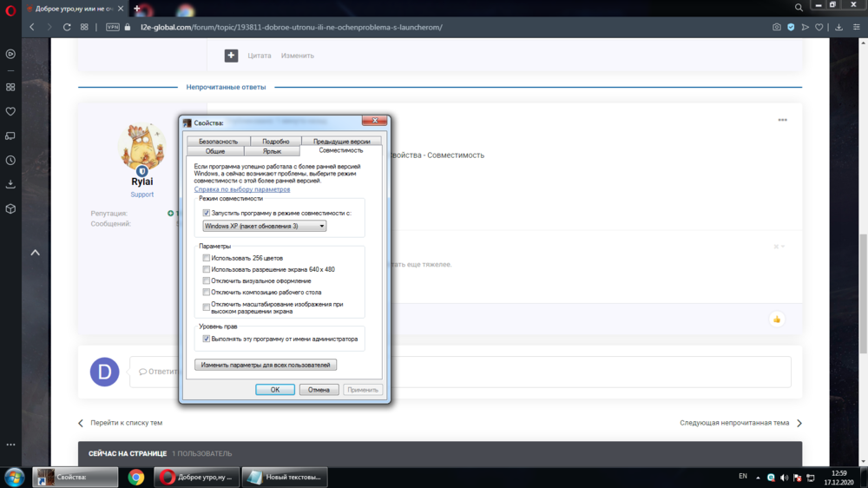Toggle compatibility mode checkbox

coord(207,213)
